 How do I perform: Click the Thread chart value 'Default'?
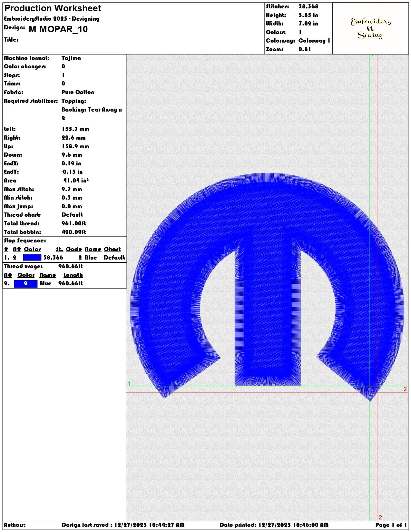click(x=72, y=215)
